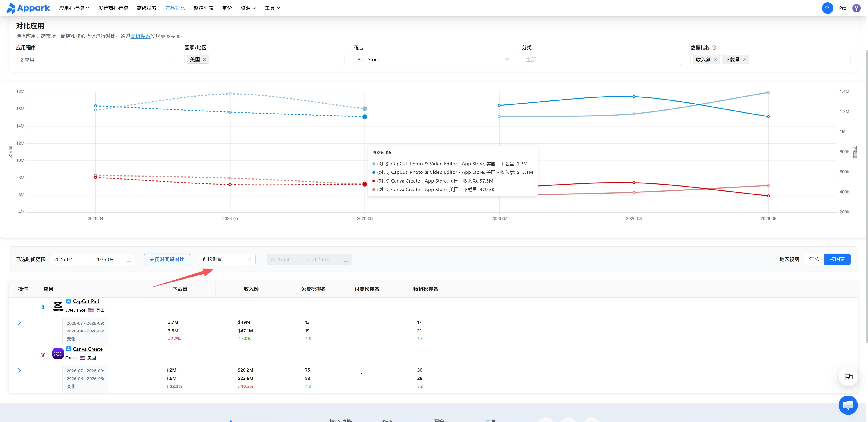The height and width of the screenshot is (422, 868).
Task: Click the Appark logo
Action: coord(28,8)
